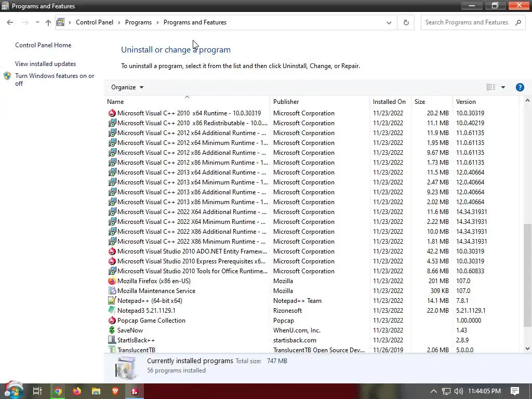This screenshot has height=399, width=532.
Task: Click the WhenU.com, Inc. publisher cell
Action: point(297,330)
